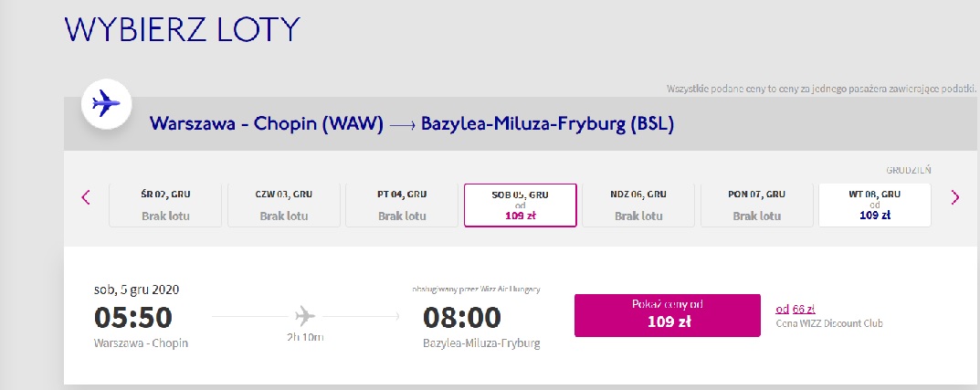This screenshot has width=980, height=390.
Task: Select the SOB 05, GRU 109 zł tab
Action: [x=520, y=205]
